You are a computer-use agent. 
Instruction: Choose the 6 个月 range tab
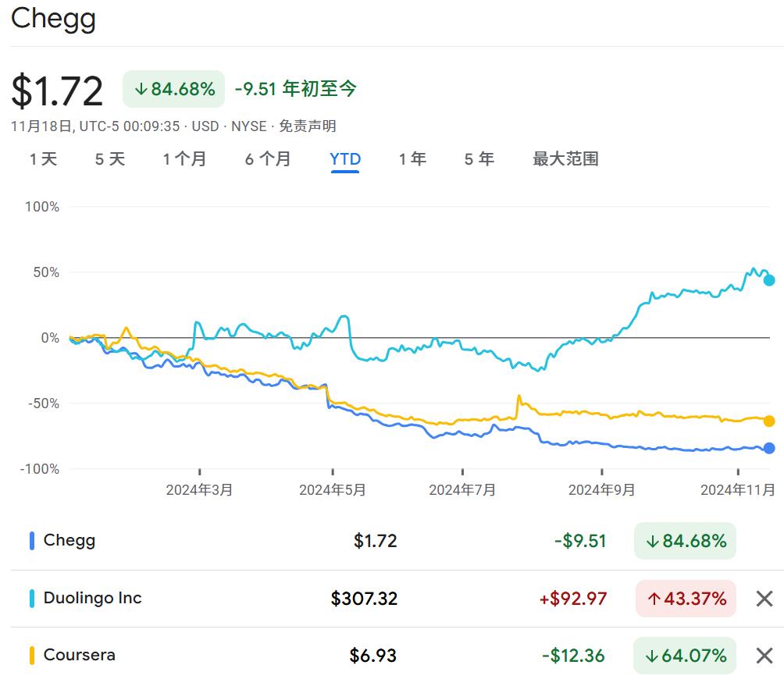pos(268,159)
